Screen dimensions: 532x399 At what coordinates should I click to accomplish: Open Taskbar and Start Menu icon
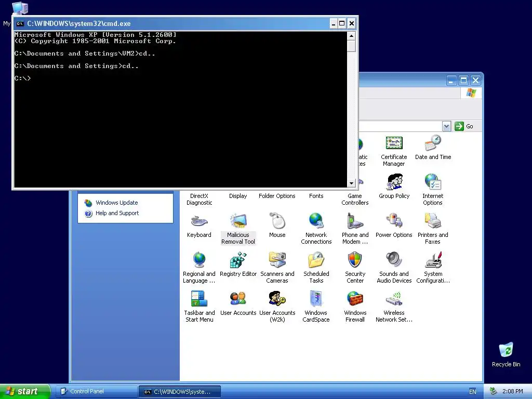(199, 307)
